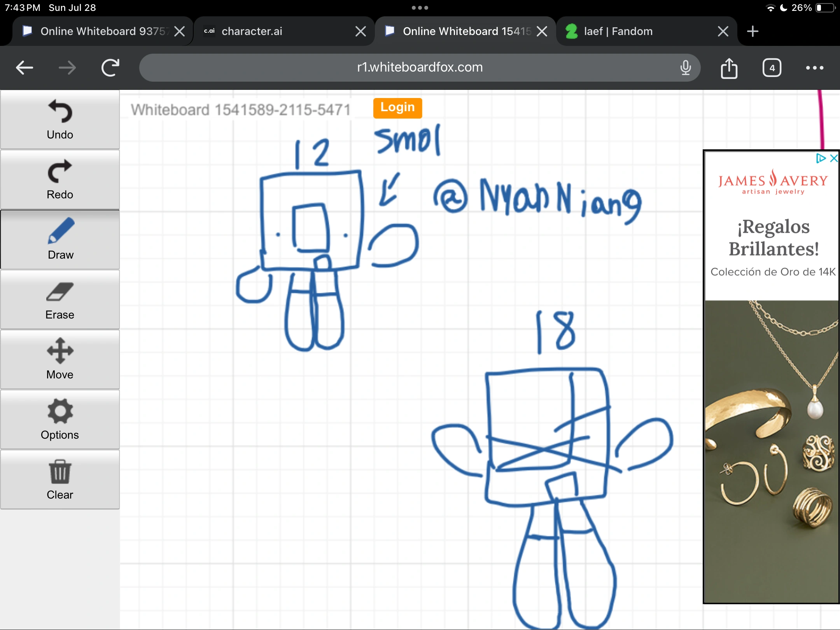Close the Online Whiteboard 93757 tab

tap(180, 31)
